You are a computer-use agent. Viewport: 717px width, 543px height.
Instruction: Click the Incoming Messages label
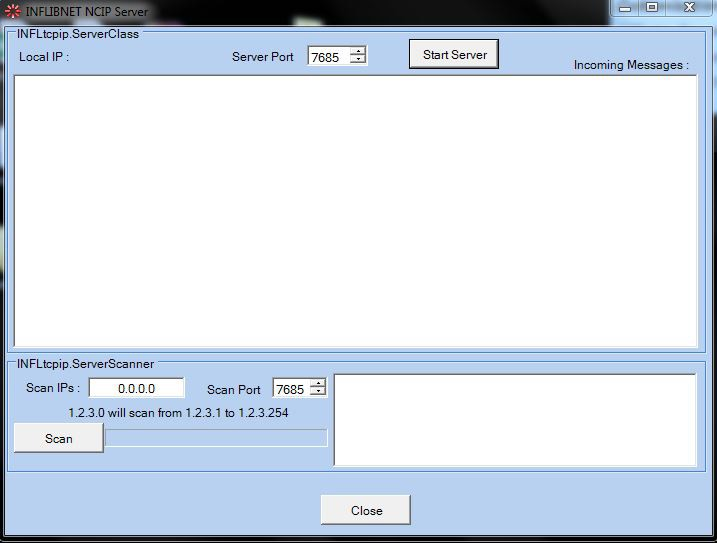(631, 65)
